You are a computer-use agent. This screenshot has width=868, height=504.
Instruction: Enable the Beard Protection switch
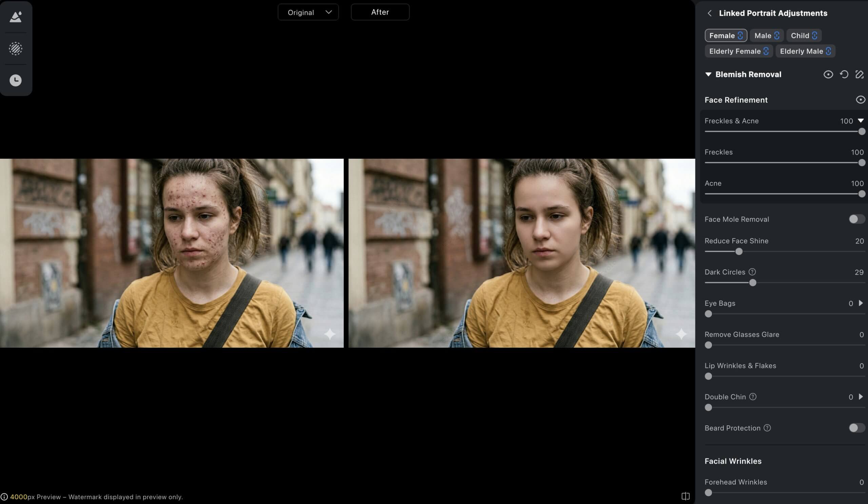click(856, 428)
